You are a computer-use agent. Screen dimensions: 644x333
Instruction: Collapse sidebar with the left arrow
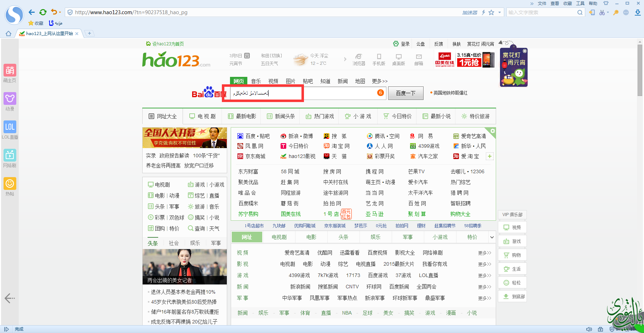click(10, 298)
